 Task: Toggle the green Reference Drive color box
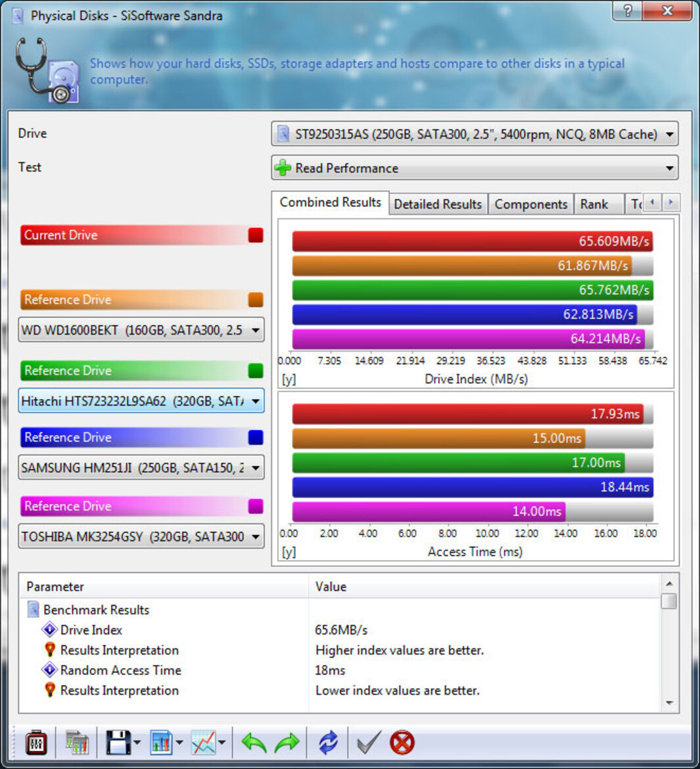pos(256,370)
